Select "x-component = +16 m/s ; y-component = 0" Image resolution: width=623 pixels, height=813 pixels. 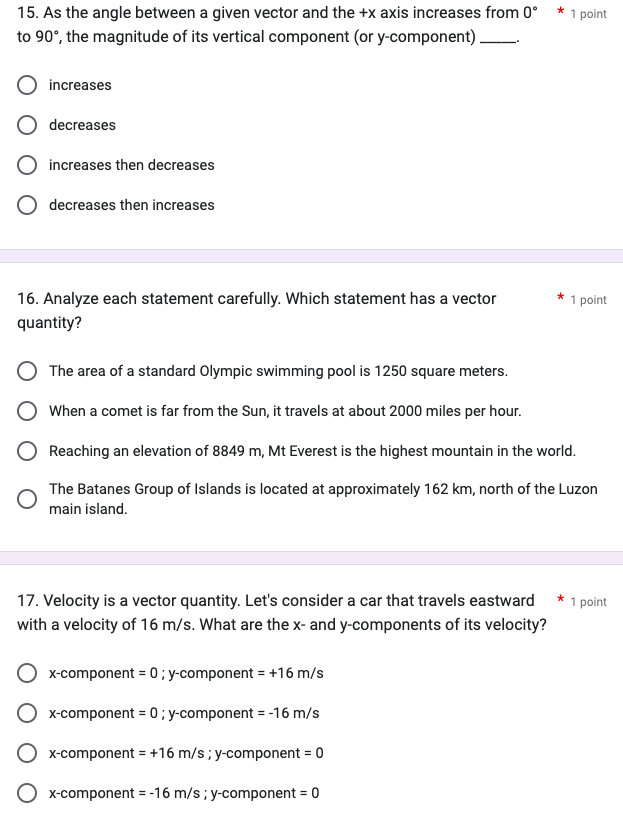point(27,753)
